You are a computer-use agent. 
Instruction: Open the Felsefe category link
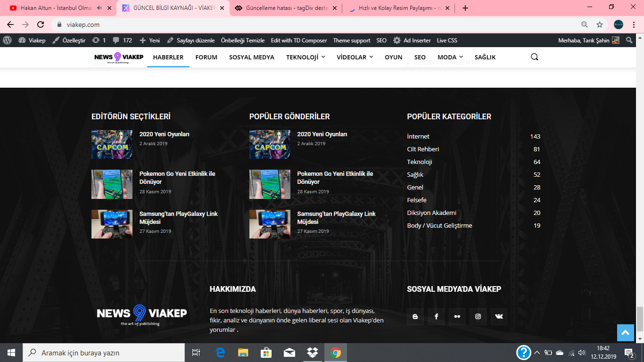[417, 200]
